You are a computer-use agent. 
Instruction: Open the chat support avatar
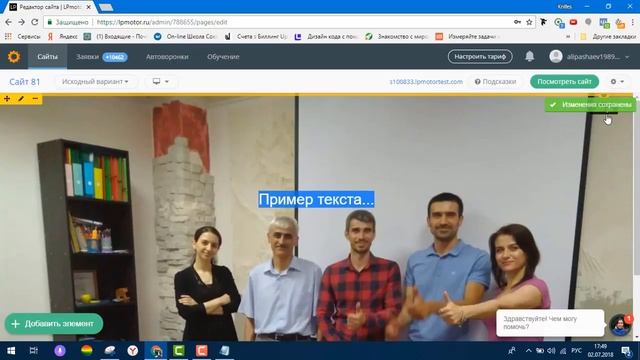click(620, 325)
